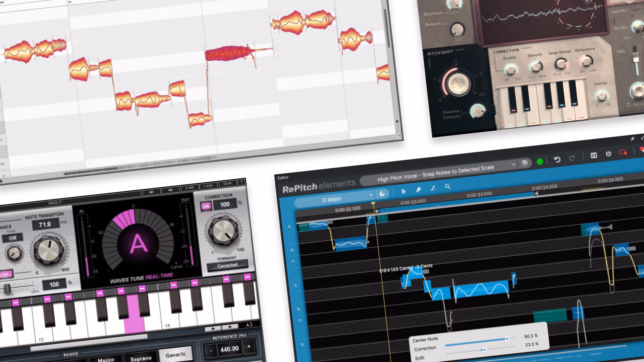Viewport: 644px width, 362px height.
Task: Click the green status indicator button
Action: pyautogui.click(x=540, y=162)
